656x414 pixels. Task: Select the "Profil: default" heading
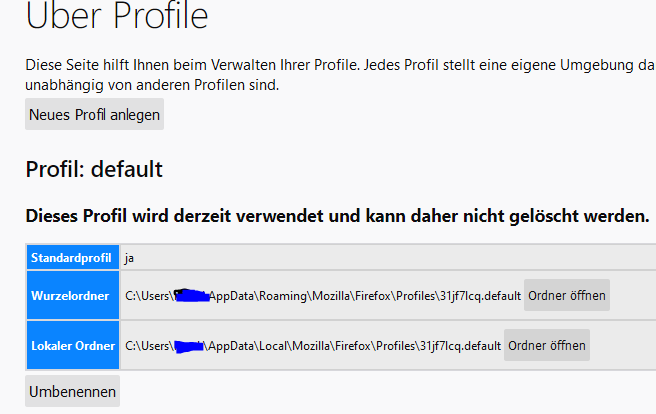[x=93, y=170]
